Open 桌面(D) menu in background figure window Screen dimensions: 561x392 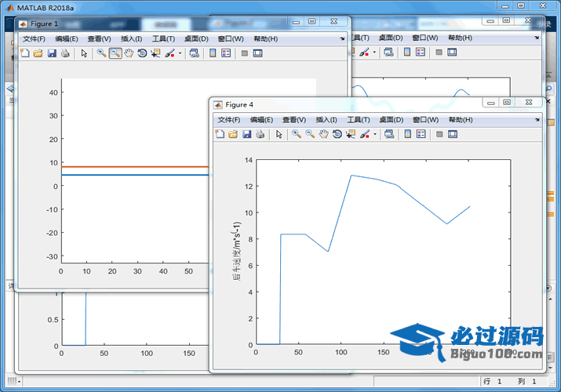391,38
